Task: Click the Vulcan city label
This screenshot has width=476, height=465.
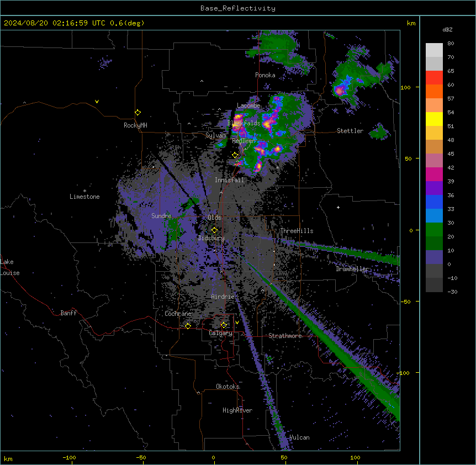Action: click(299, 437)
